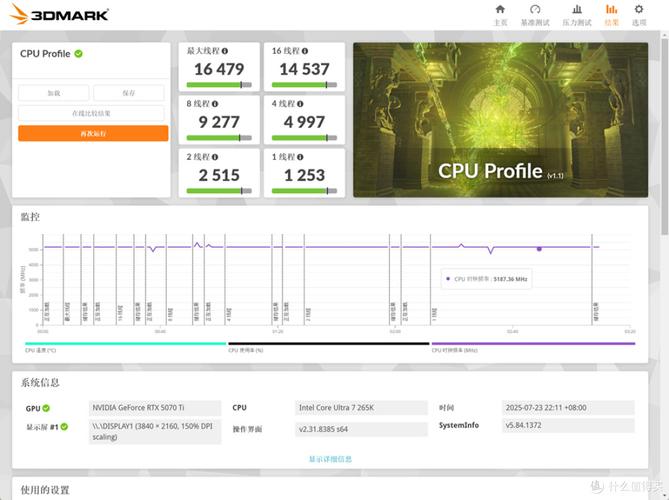Click the orange 再次运行 button
This screenshot has height=500, width=669.
(93, 133)
